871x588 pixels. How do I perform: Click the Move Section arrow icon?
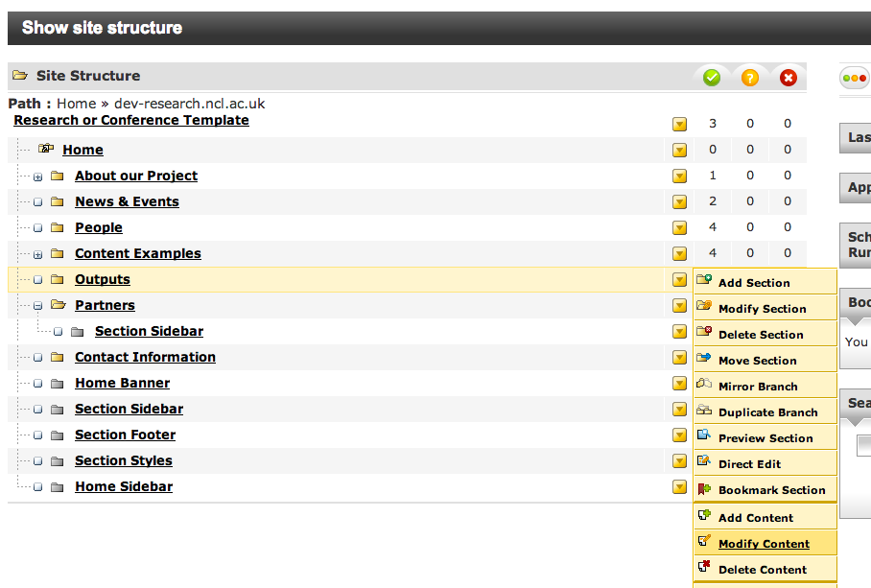[x=704, y=359]
